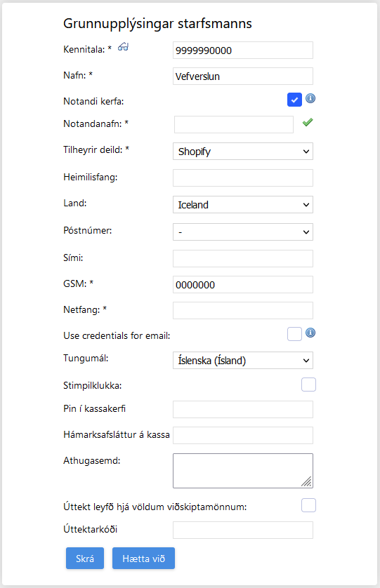Click the Heimilisfang input field

pyautogui.click(x=243, y=178)
